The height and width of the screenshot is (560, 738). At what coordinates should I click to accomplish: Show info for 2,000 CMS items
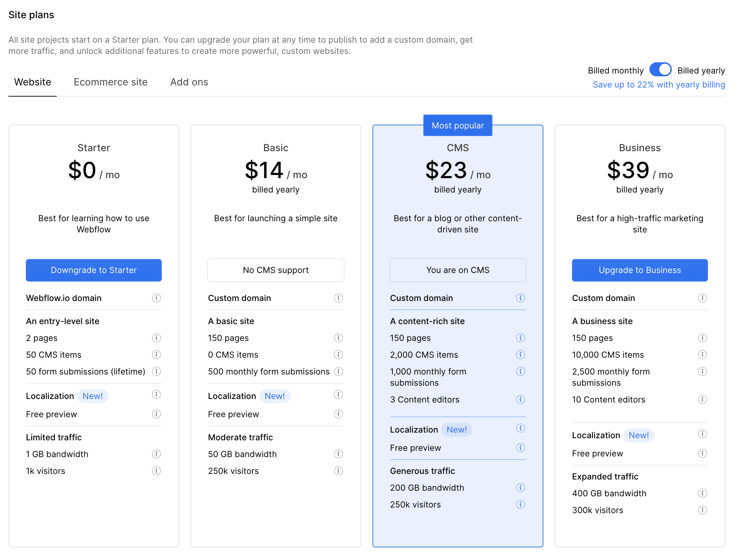[521, 355]
